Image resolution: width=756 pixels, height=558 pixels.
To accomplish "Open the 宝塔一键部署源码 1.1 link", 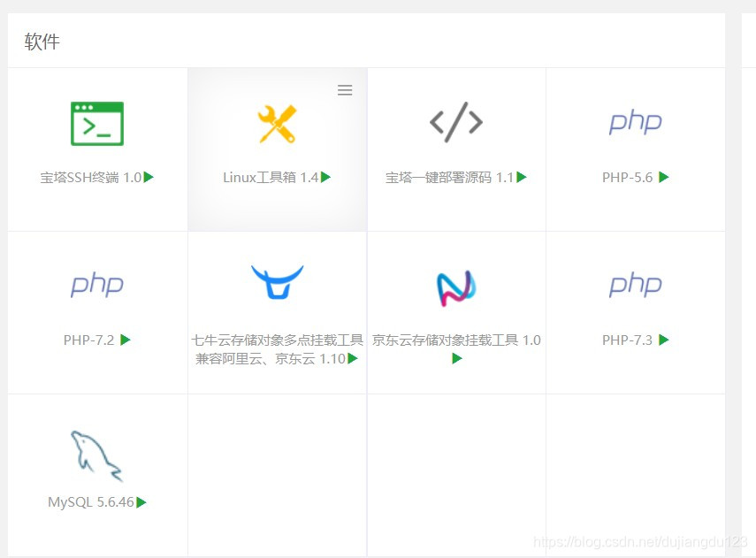I will click(x=451, y=177).
